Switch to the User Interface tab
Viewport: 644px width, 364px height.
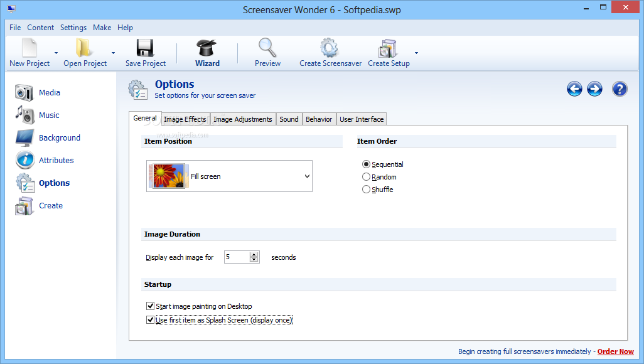click(x=362, y=119)
